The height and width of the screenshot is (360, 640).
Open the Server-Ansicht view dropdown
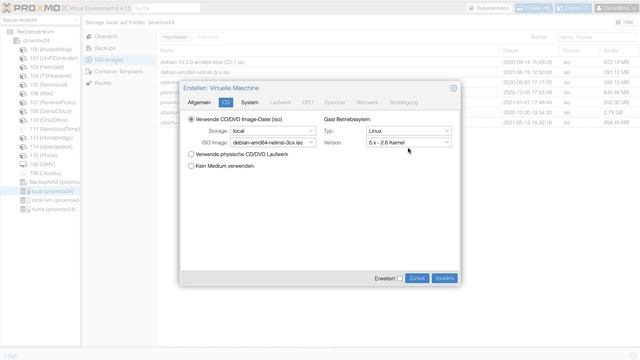point(40,20)
